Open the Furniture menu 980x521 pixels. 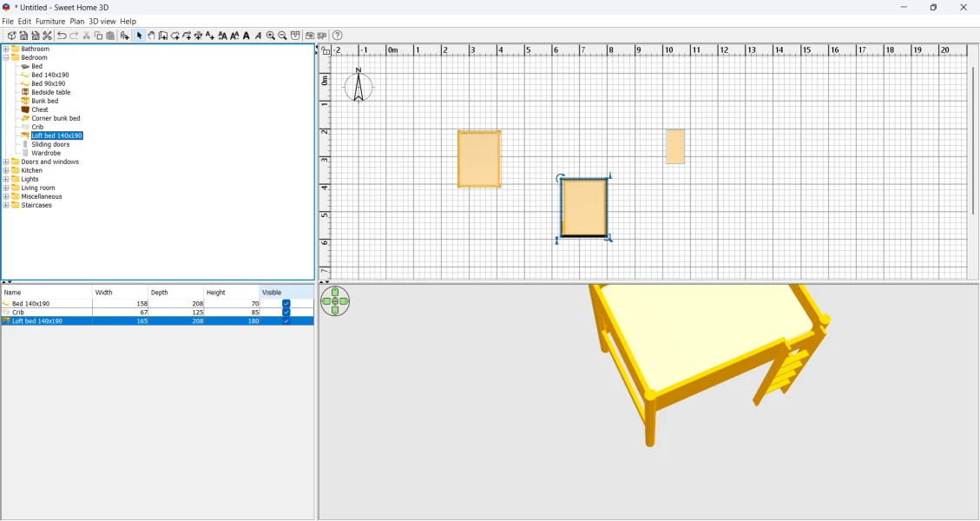[x=50, y=21]
